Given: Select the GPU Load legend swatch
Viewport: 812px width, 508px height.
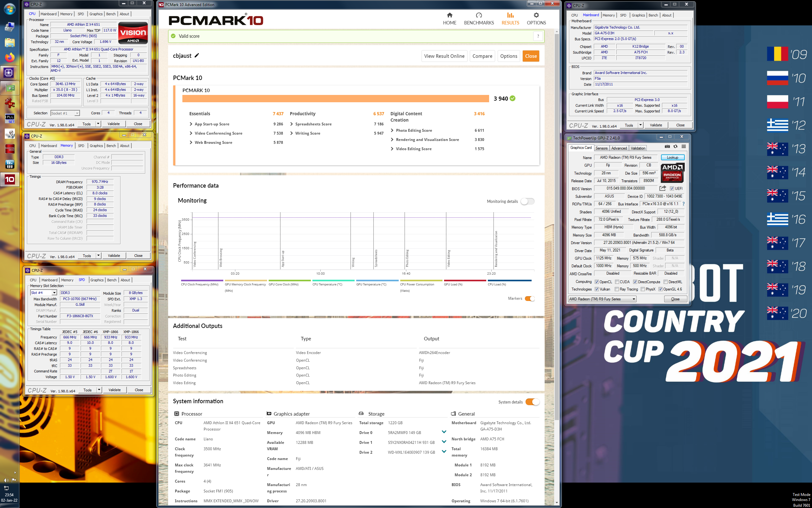Looking at the screenshot, I should [465, 281].
